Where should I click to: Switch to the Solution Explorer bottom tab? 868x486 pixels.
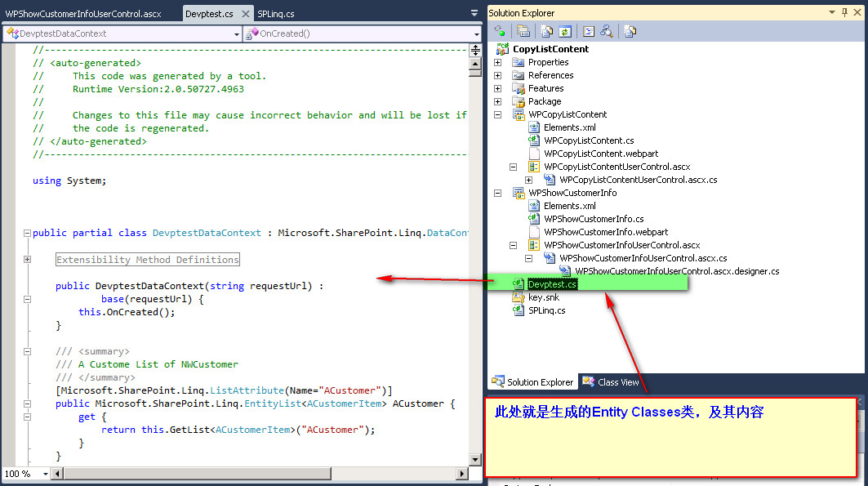click(x=532, y=382)
